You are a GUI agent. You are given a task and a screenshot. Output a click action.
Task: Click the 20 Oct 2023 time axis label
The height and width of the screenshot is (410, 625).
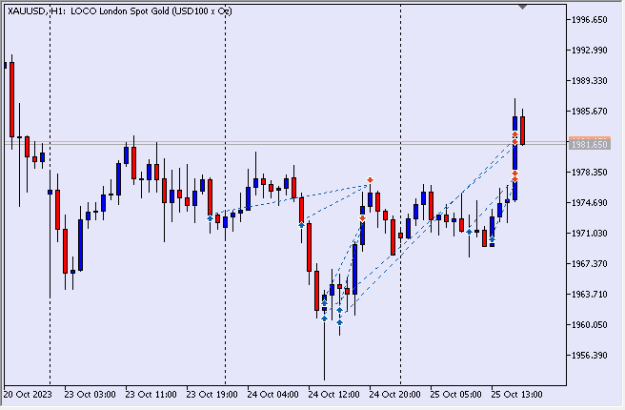[x=28, y=395]
